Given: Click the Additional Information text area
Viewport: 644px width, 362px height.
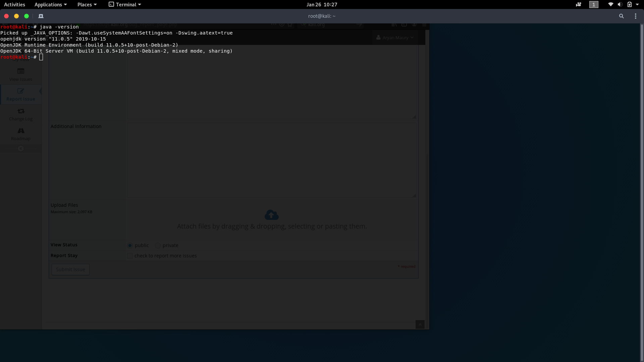Looking at the screenshot, I should (x=271, y=160).
